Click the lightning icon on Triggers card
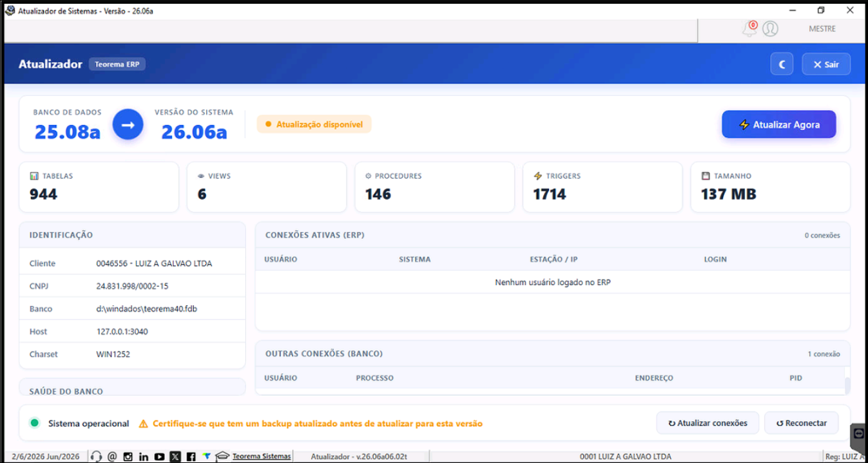The image size is (868, 463). [537, 176]
